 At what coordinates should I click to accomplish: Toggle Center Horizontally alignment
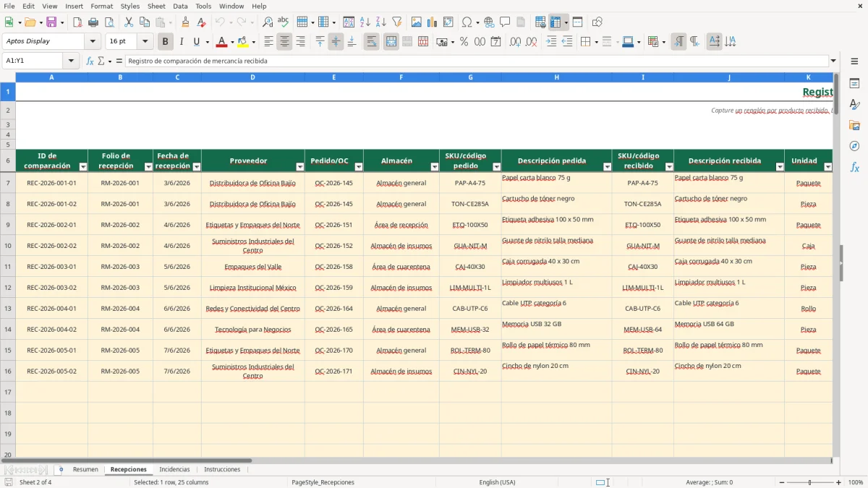tap(284, 42)
